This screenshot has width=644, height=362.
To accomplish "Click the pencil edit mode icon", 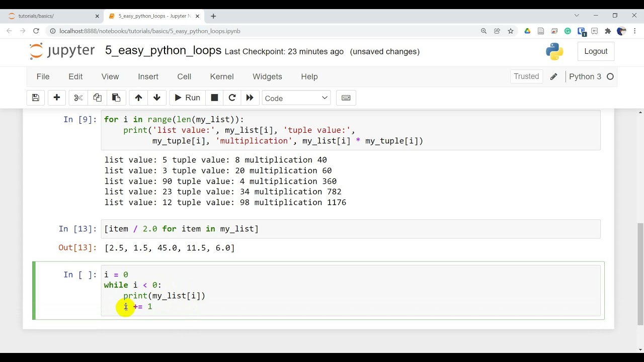I will pyautogui.click(x=553, y=76).
